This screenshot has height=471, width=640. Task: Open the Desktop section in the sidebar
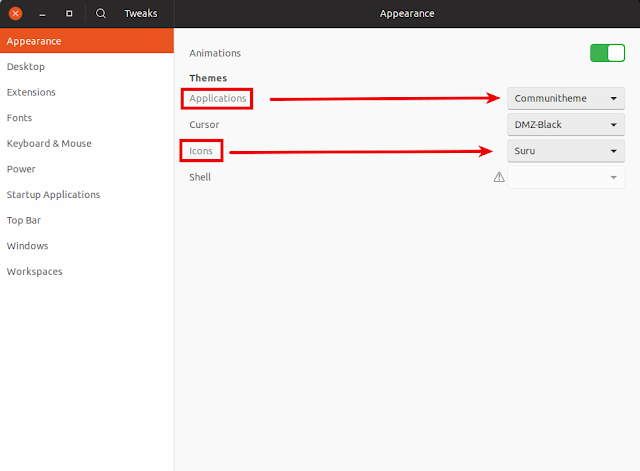(87, 67)
